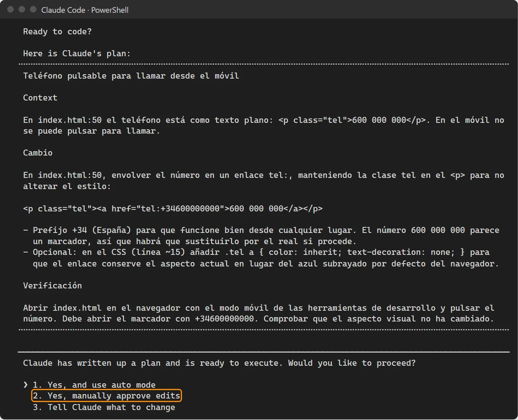This screenshot has width=518, height=420.
Task: Click the paragraph starting "Abrir index.html en el navegador"
Action: pyautogui.click(x=259, y=314)
